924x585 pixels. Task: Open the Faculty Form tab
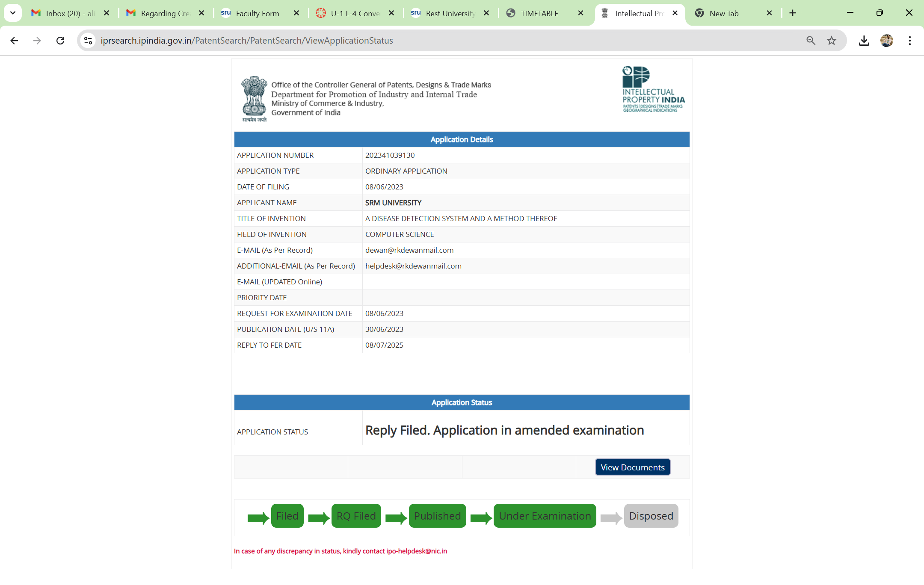click(257, 13)
